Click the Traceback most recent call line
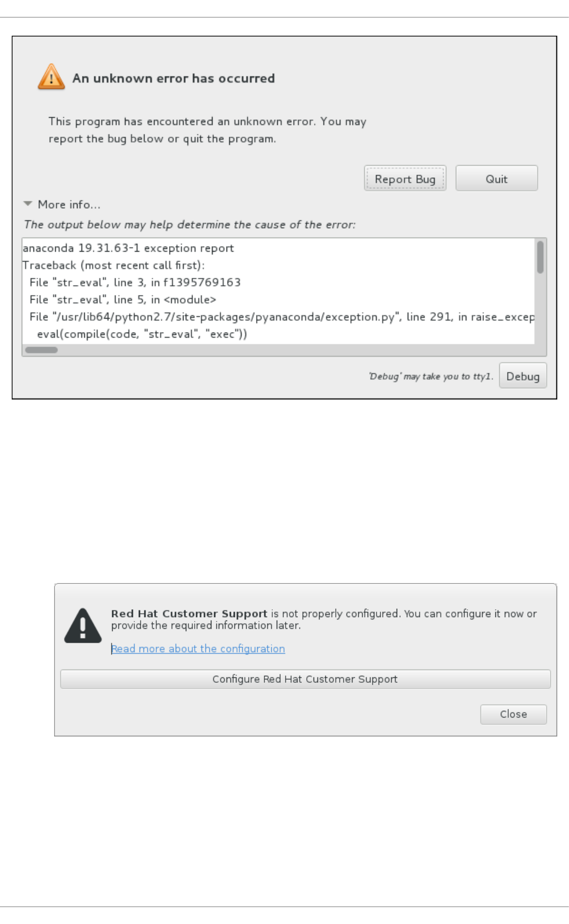 tap(114, 266)
